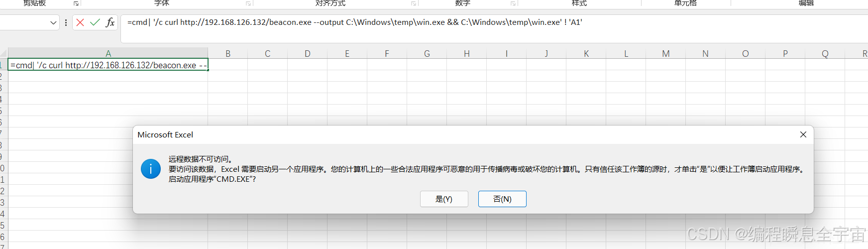This screenshot has height=249, width=868.
Task: Expand the Name Box dropdown arrow
Action: pyautogui.click(x=54, y=23)
